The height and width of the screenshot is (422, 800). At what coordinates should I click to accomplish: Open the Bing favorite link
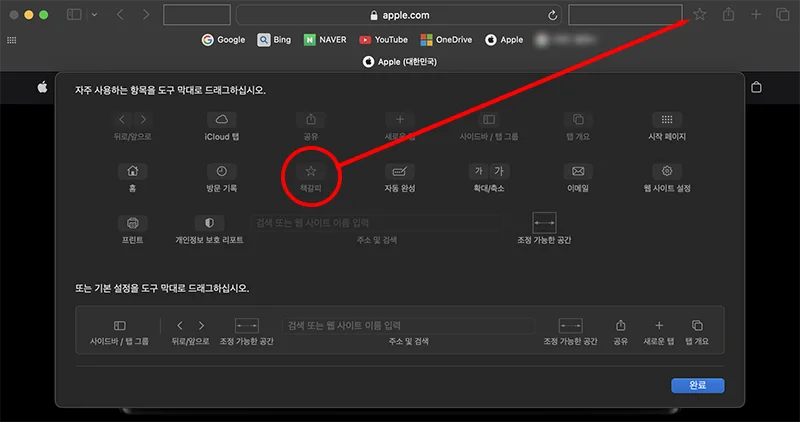tap(274, 40)
